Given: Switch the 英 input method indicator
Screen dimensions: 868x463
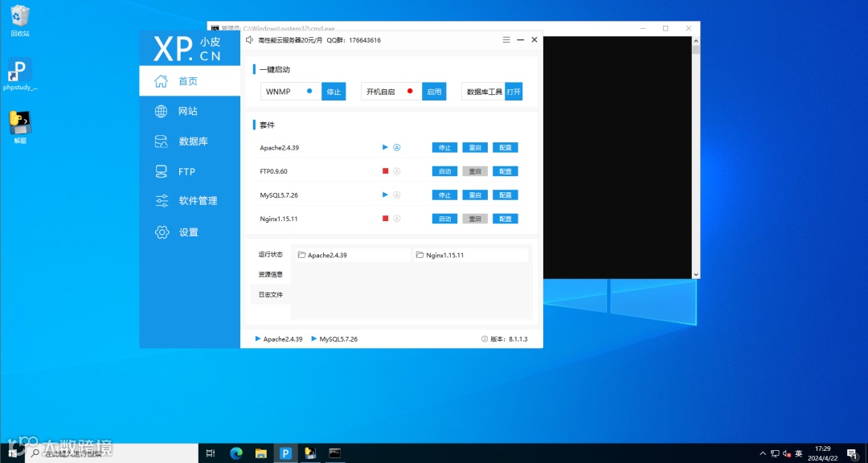Looking at the screenshot, I should pyautogui.click(x=799, y=453).
